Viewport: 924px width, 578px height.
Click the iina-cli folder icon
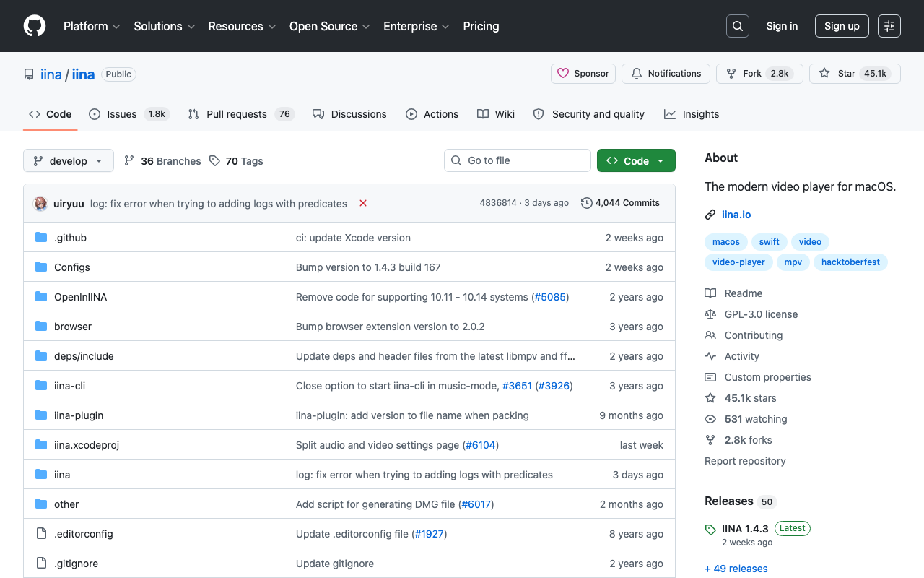(x=41, y=386)
